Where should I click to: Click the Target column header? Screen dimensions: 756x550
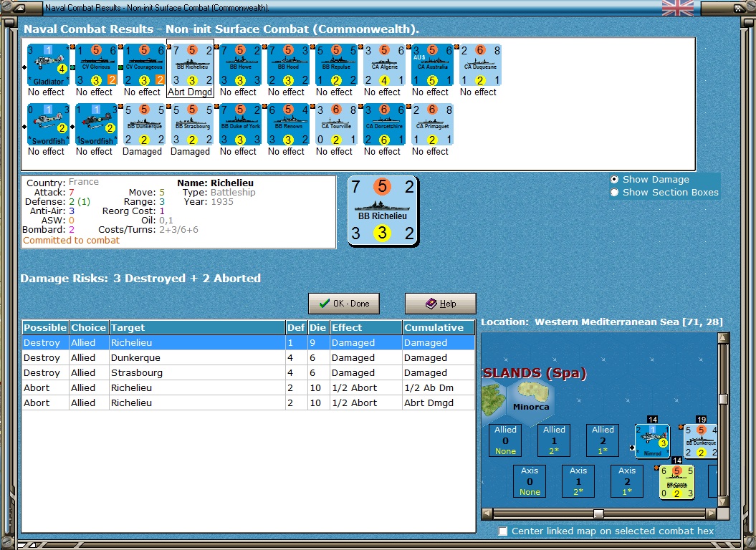tap(197, 327)
